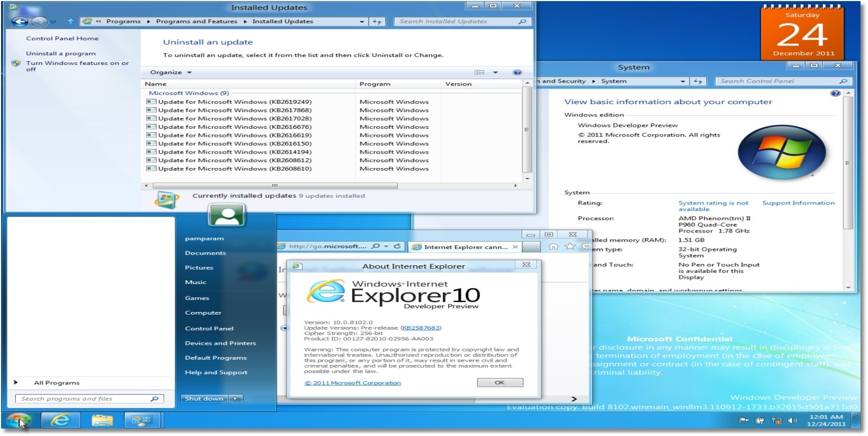Click help icon in System window
The image size is (868, 436).
tap(835, 93)
